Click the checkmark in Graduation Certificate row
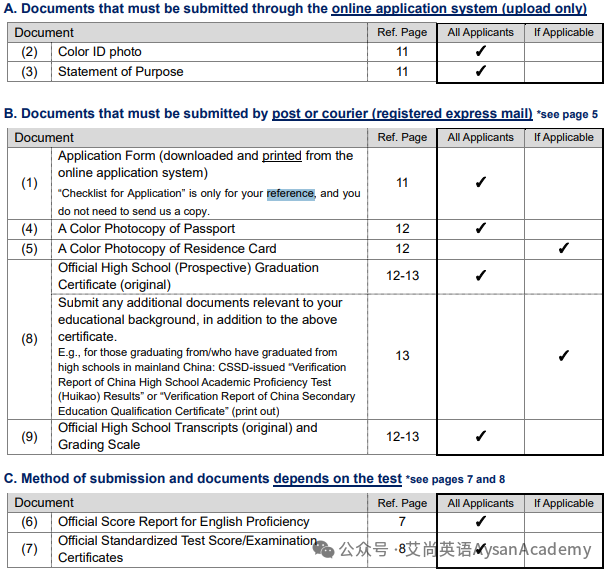 pos(480,275)
